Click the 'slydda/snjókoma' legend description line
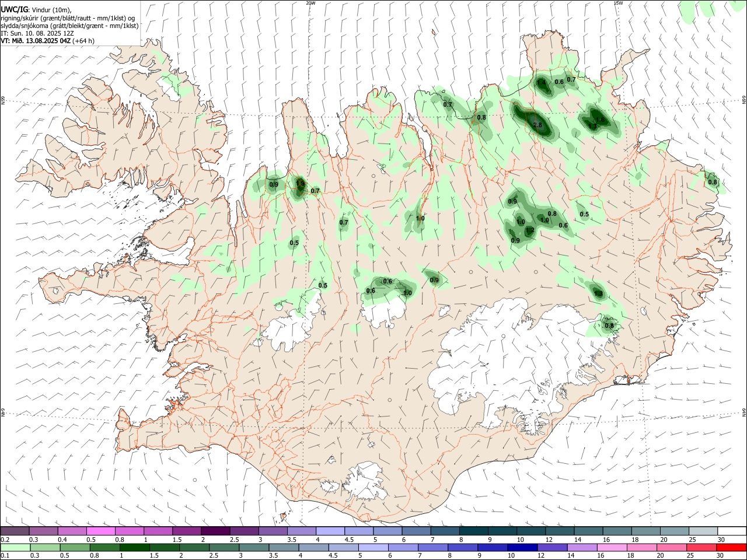The image size is (747, 560). [x=70, y=26]
